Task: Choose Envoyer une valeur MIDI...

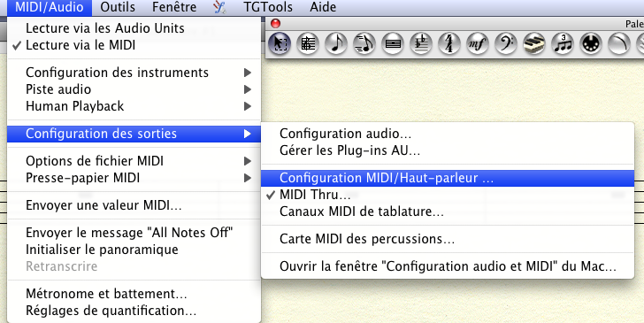Action: [x=134, y=205]
